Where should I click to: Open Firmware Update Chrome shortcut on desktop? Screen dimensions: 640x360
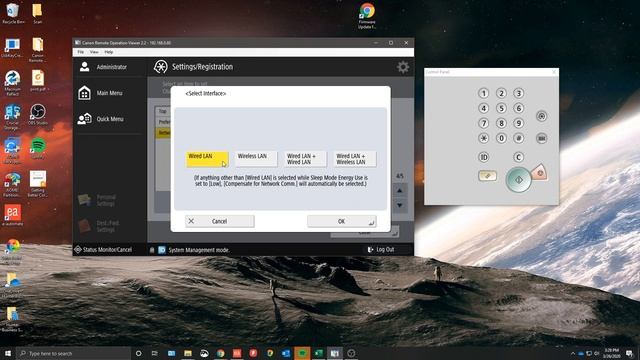(x=367, y=16)
